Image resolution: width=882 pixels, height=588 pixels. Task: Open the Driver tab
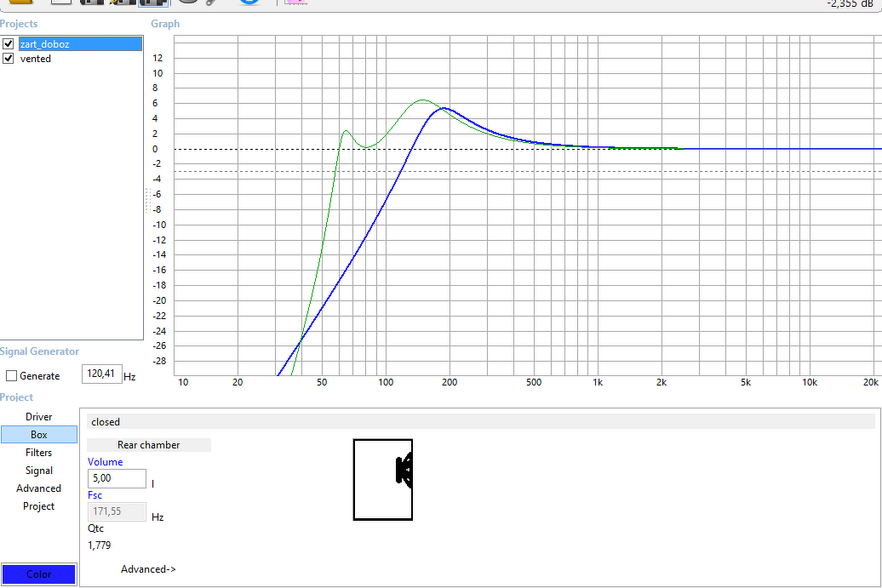pos(39,417)
